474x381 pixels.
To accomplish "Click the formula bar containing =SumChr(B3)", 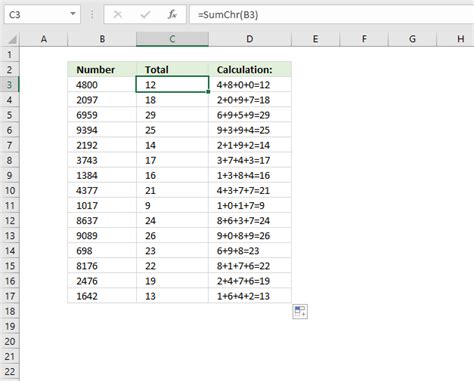I will [332, 15].
